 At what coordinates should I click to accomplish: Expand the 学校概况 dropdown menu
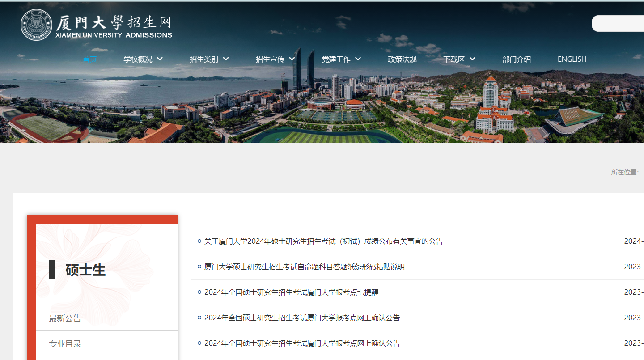coord(143,59)
